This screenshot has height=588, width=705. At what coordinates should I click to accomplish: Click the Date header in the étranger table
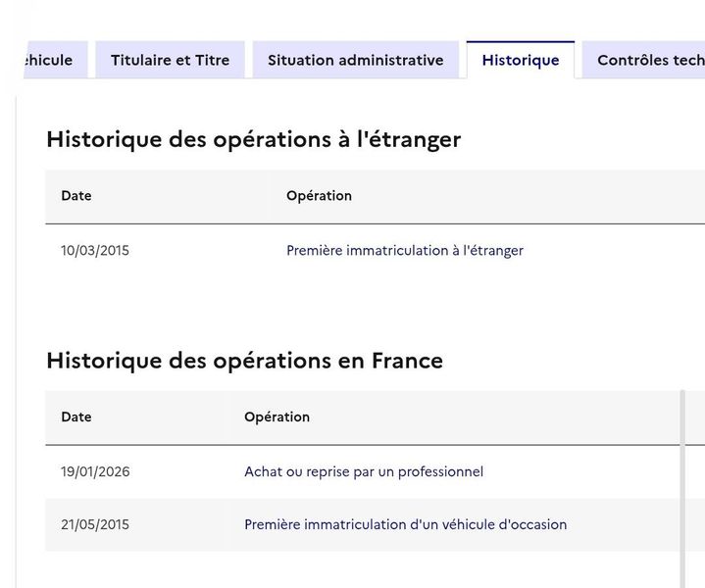pyautogui.click(x=76, y=196)
